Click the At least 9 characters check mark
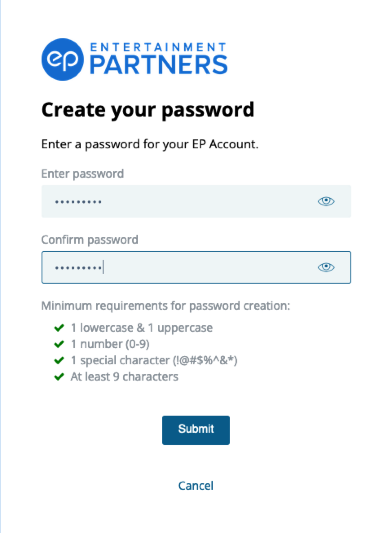Image resolution: width=392 pixels, height=533 pixels. coord(59,377)
